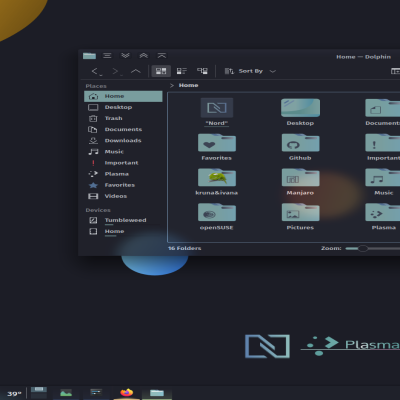The width and height of the screenshot is (400, 400).
Task: Toggle keep window above others
Action: click(x=144, y=56)
